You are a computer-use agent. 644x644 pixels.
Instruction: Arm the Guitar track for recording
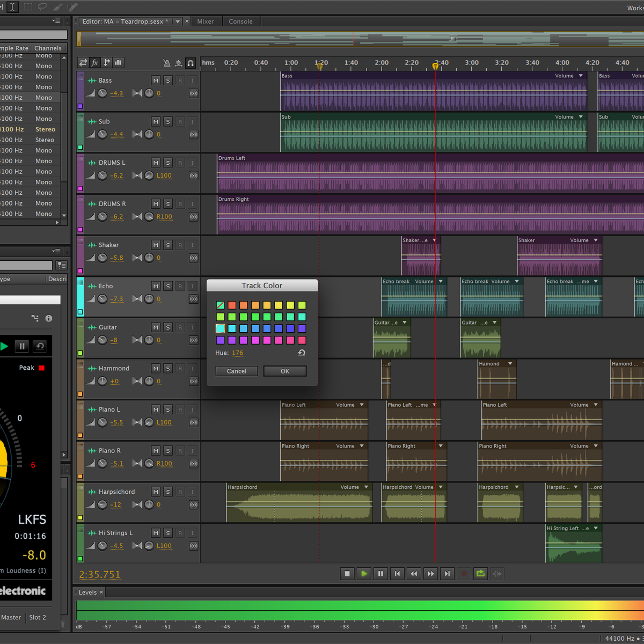coord(180,327)
